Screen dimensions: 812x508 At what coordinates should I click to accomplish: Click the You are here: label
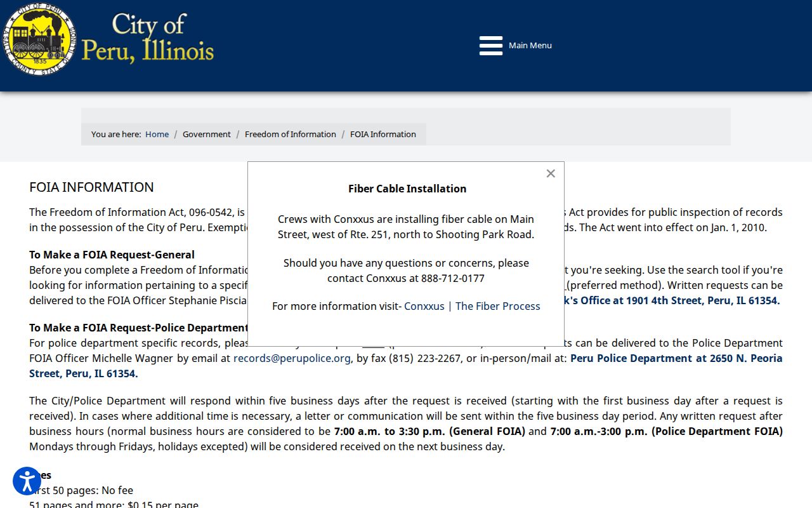coord(116,134)
